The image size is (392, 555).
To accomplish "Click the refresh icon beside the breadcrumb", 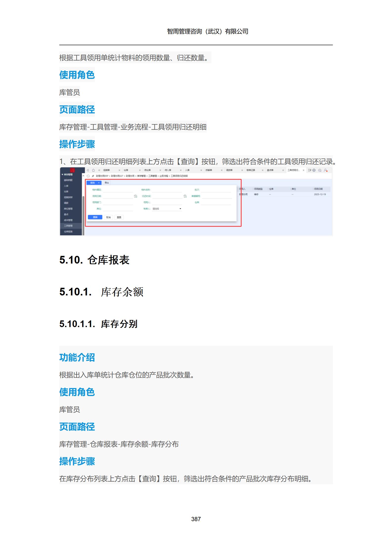I will (x=88, y=176).
